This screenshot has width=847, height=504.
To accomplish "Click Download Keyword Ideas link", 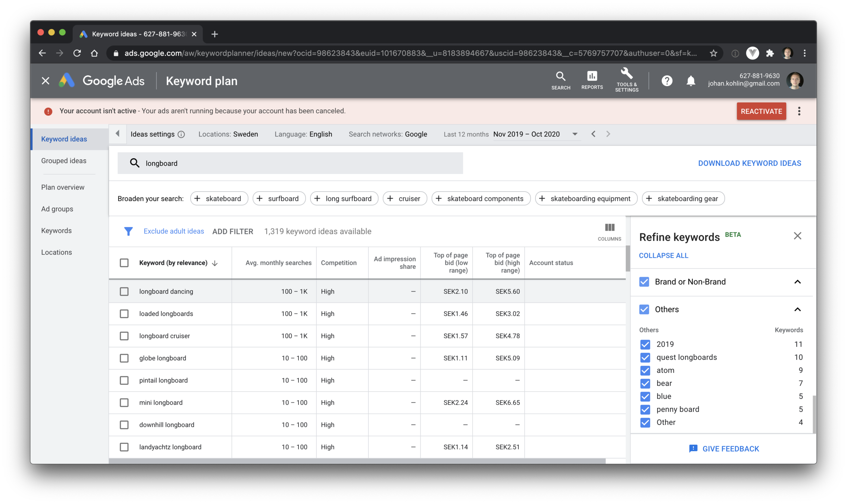I will tap(749, 163).
